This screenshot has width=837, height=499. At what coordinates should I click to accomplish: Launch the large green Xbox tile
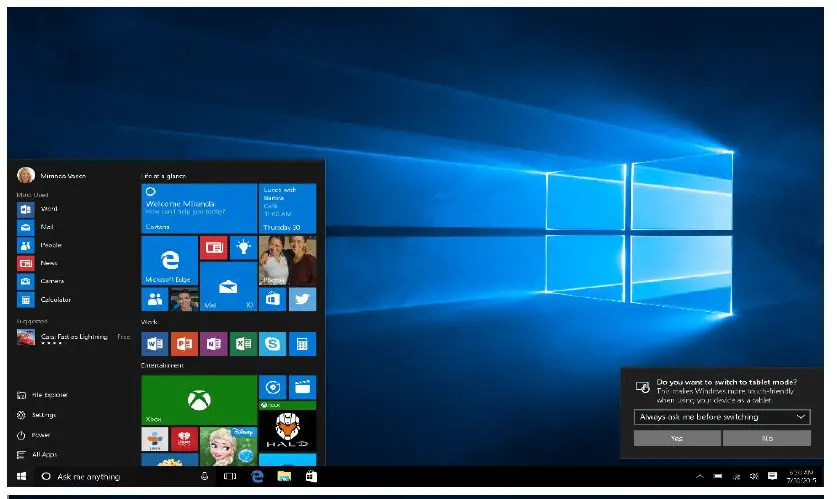pyautogui.click(x=199, y=400)
